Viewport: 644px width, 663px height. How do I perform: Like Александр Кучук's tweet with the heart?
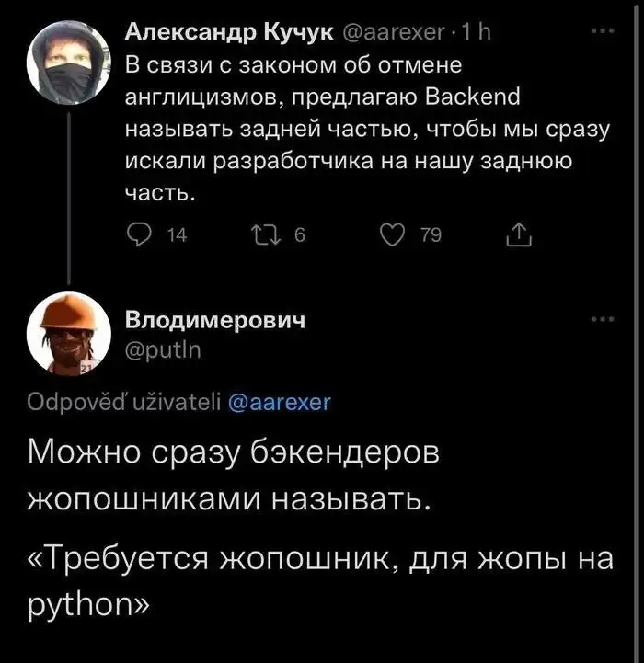pos(394,236)
